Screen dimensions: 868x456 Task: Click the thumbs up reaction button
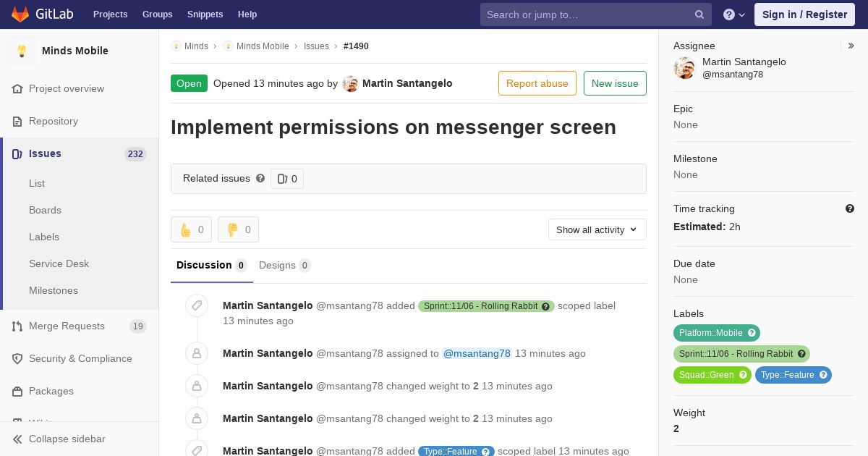pos(192,229)
